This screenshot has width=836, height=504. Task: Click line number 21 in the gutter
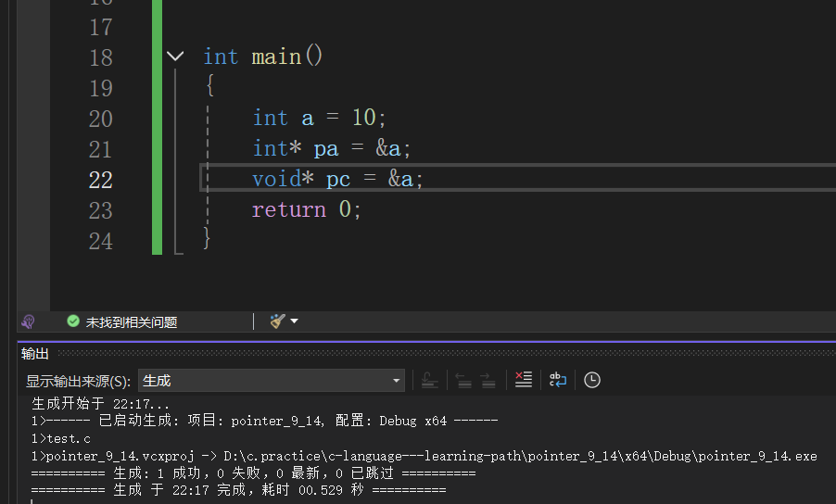[x=101, y=150]
